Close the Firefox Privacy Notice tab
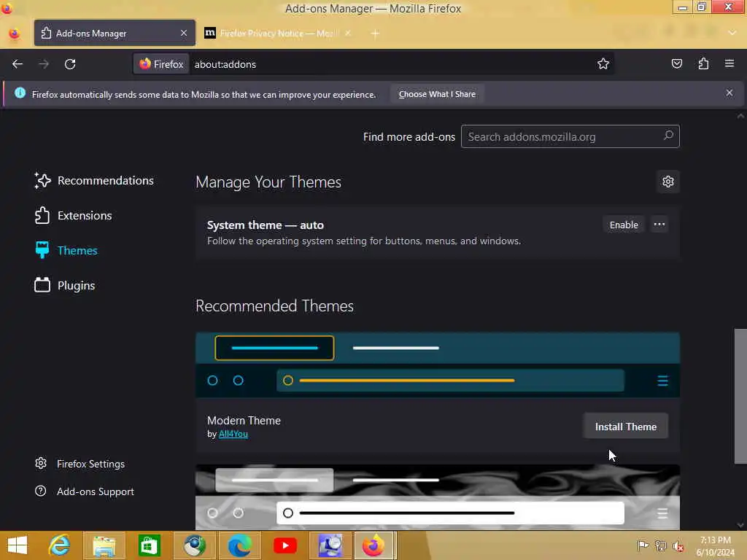Screen dimensions: 747x560 (x=348, y=33)
